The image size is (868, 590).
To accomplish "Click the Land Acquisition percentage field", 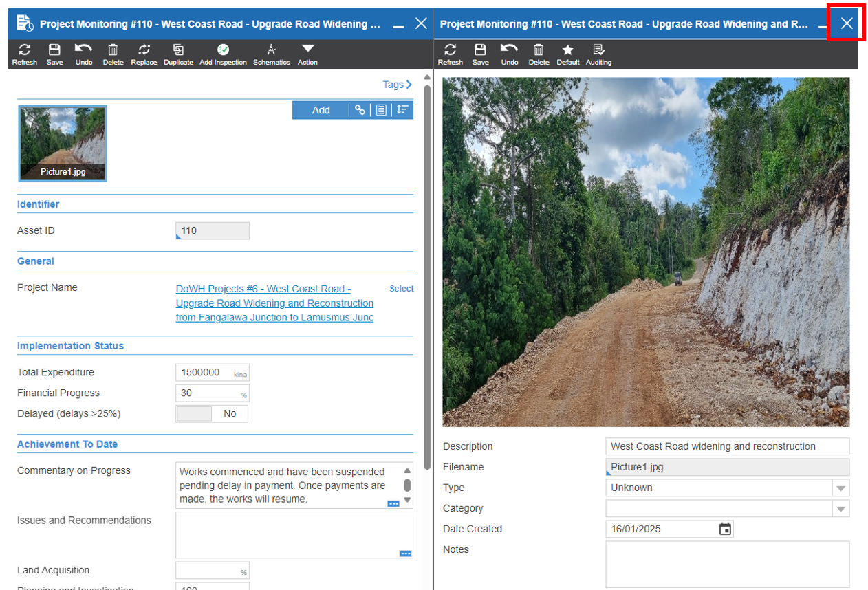I will point(213,571).
